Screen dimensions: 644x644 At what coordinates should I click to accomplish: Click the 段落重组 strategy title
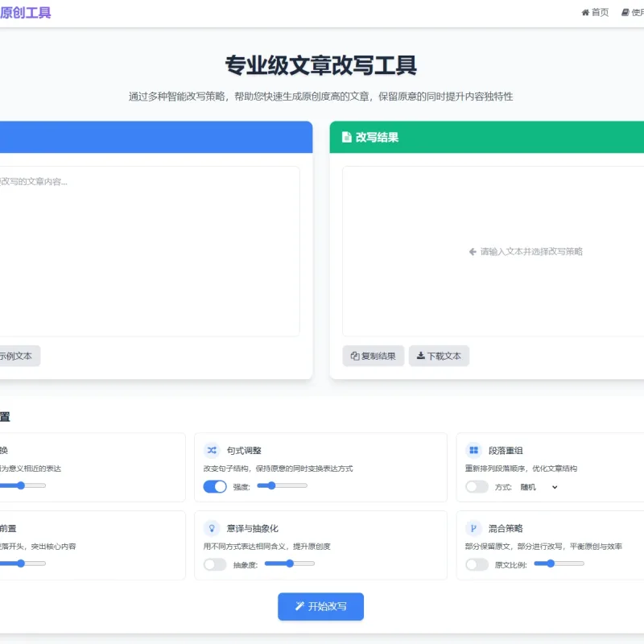(506, 451)
